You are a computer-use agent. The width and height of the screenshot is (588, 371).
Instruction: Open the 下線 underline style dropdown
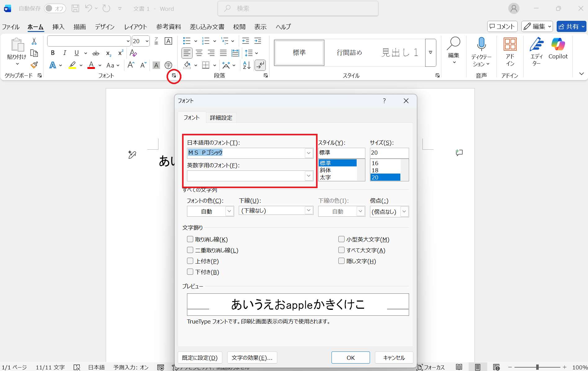(309, 210)
